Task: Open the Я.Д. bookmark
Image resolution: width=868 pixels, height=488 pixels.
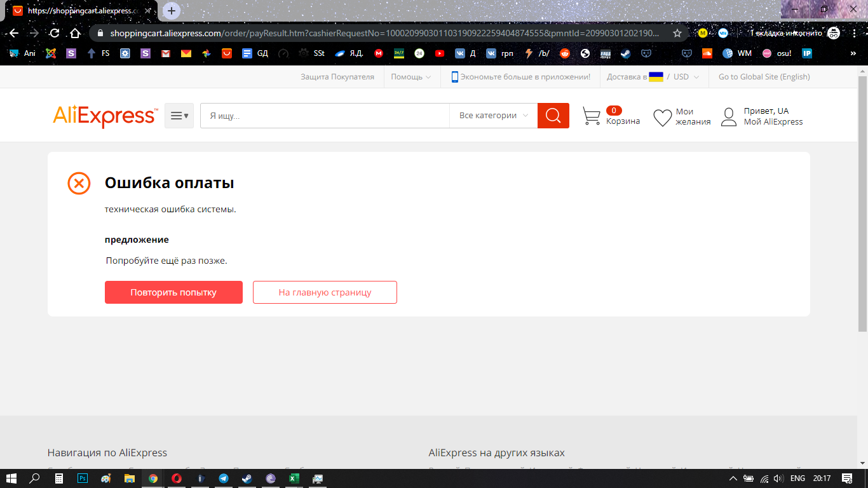Action: click(x=349, y=53)
